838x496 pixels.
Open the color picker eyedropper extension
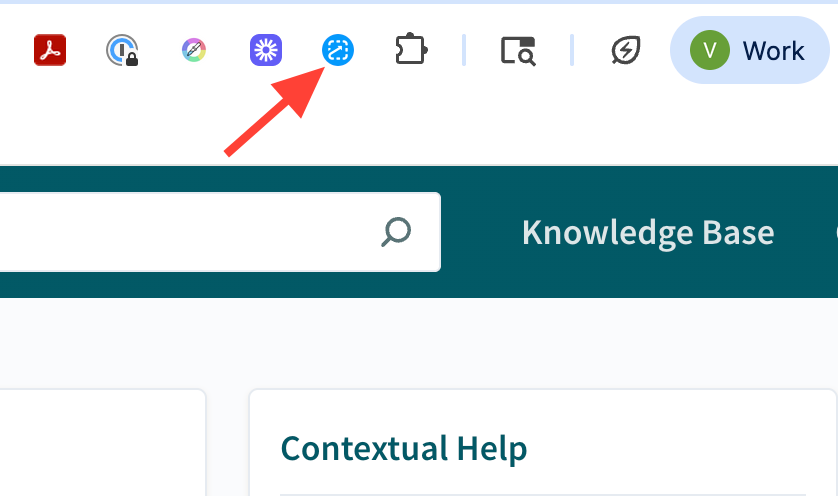pos(194,50)
